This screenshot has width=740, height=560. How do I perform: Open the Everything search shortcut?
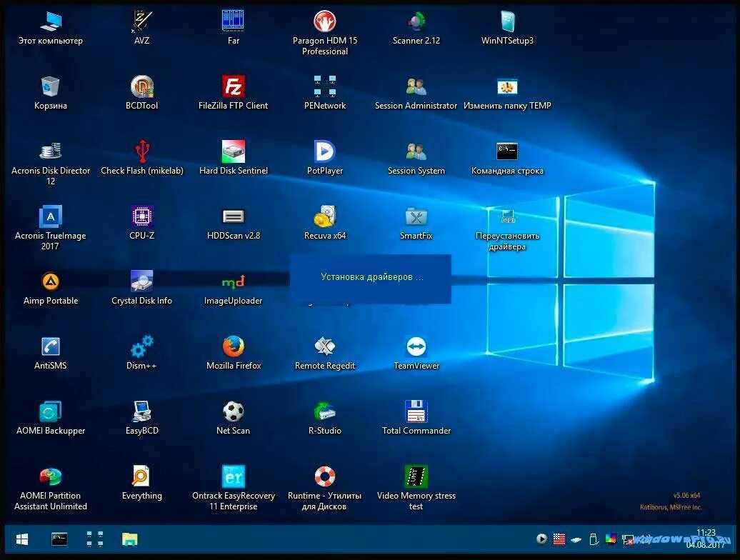141,483
